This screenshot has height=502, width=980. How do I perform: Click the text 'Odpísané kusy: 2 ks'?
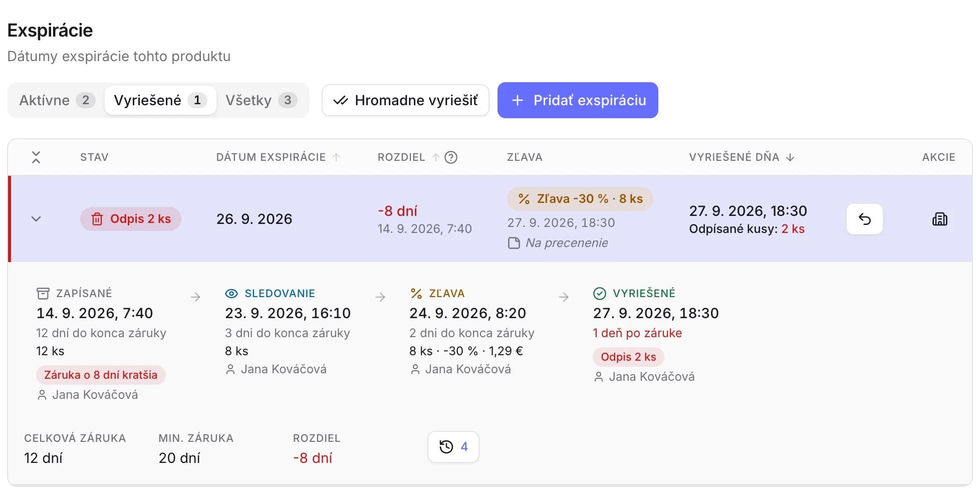(747, 229)
